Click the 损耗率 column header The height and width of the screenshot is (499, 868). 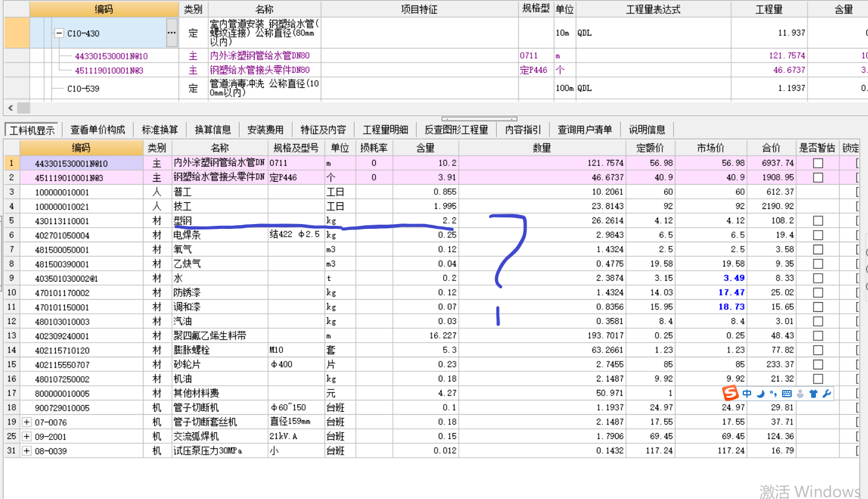point(374,148)
